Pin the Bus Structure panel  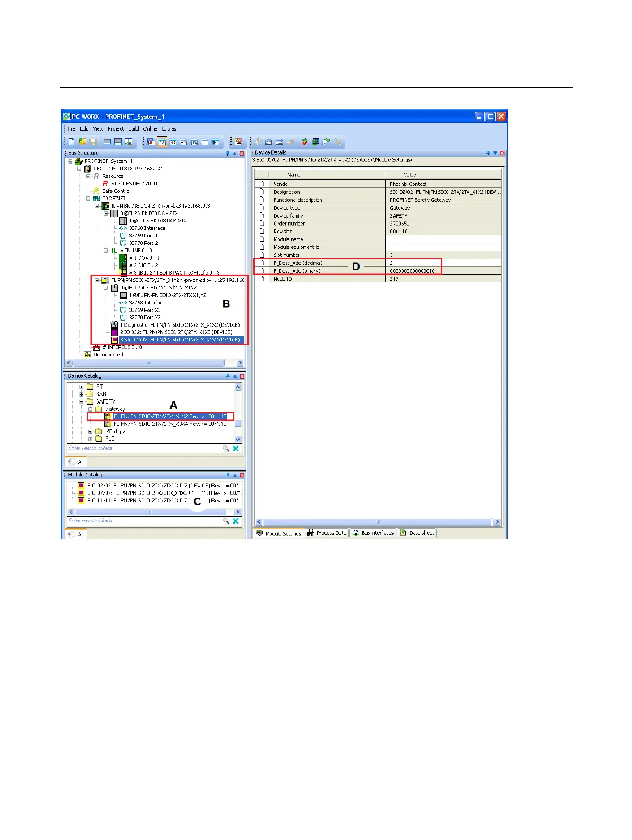point(228,153)
